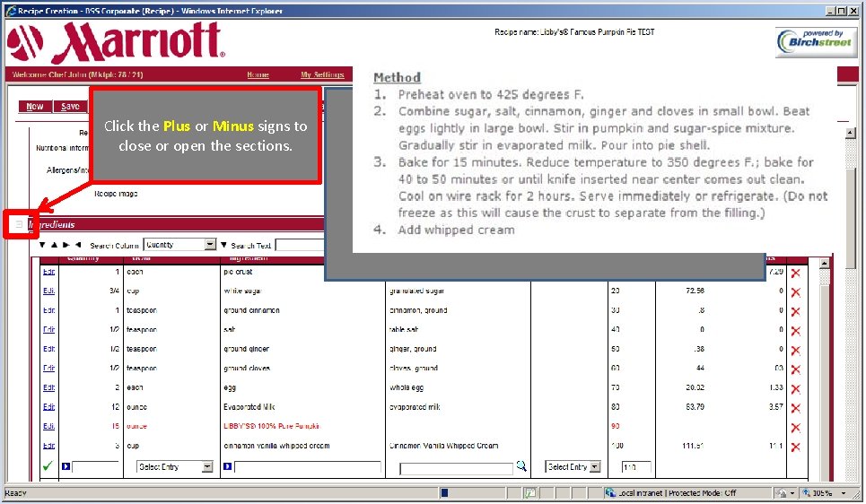
Task: Select the 'granulated sugar' cell
Action: [416, 291]
